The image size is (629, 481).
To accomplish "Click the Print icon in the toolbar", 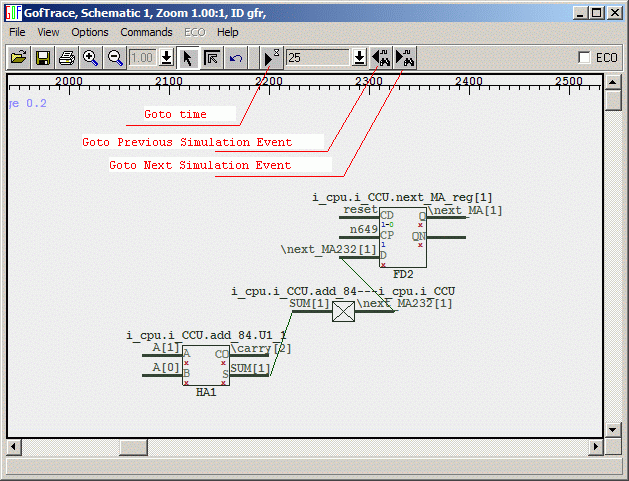I will click(67, 58).
